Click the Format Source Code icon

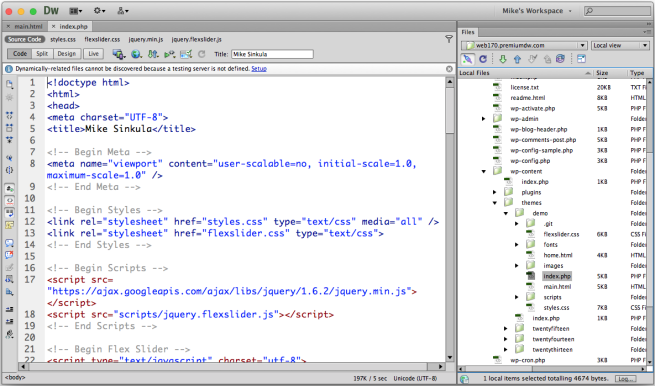(x=9, y=334)
